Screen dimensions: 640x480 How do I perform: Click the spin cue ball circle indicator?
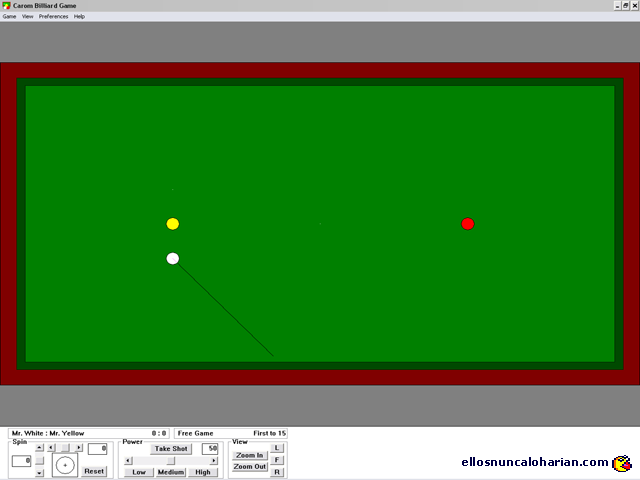click(65, 466)
